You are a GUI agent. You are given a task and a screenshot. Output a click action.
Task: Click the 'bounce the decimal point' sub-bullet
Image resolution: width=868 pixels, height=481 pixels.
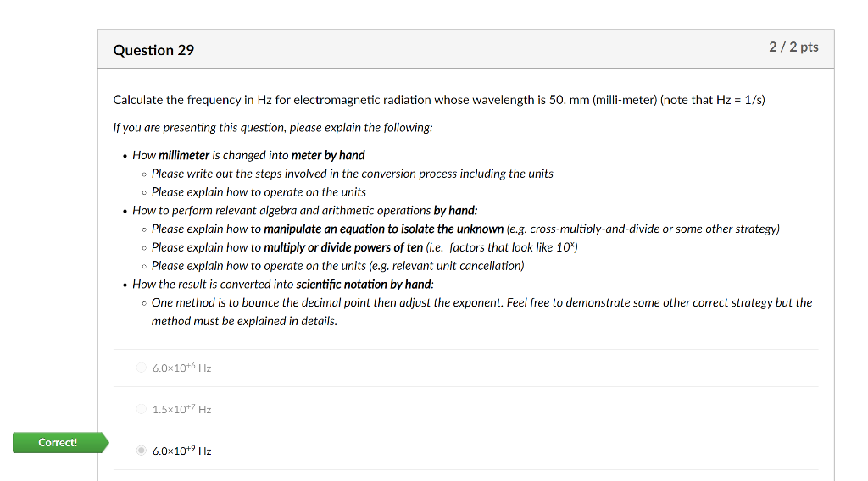click(481, 302)
